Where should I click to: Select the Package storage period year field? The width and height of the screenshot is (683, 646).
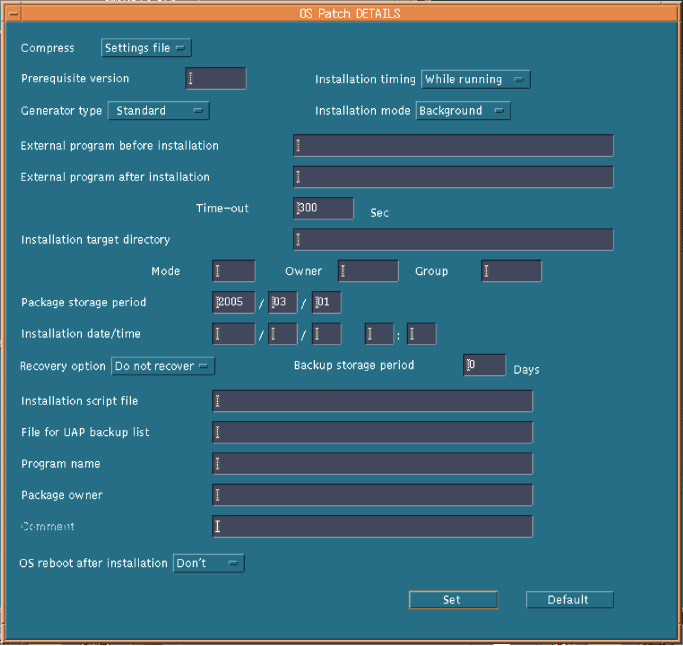(234, 302)
